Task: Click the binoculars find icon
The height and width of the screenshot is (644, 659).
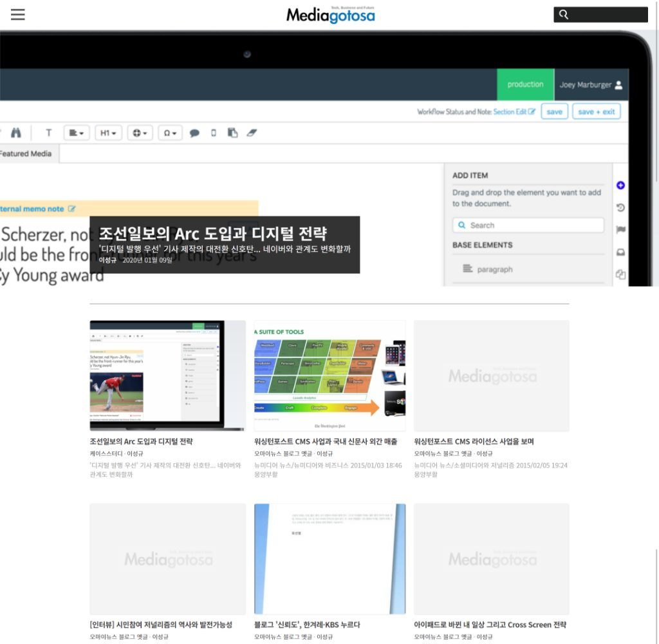Action: [x=16, y=133]
